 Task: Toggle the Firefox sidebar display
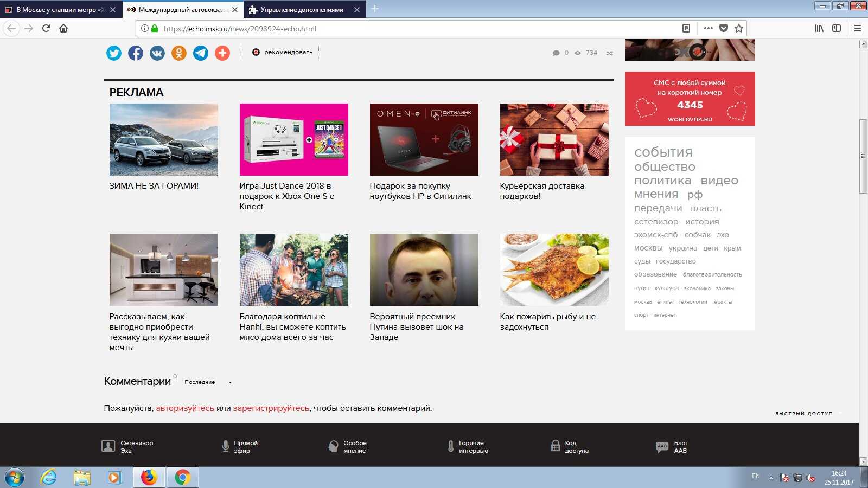pos(837,28)
